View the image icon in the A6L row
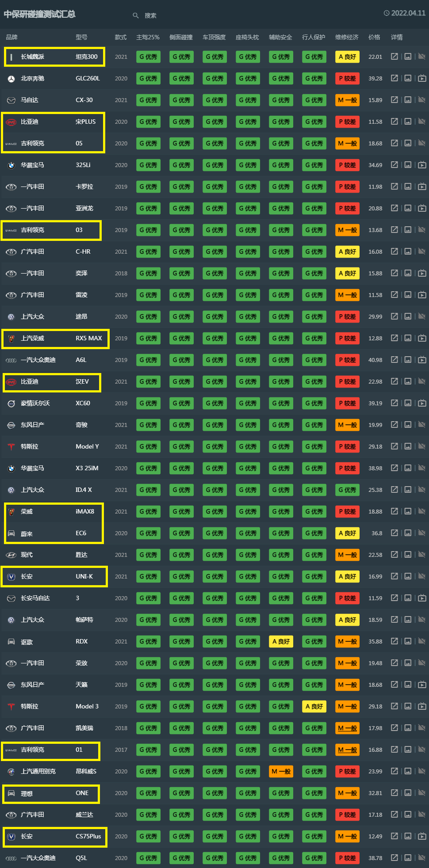The height and width of the screenshot is (868, 429). click(408, 360)
